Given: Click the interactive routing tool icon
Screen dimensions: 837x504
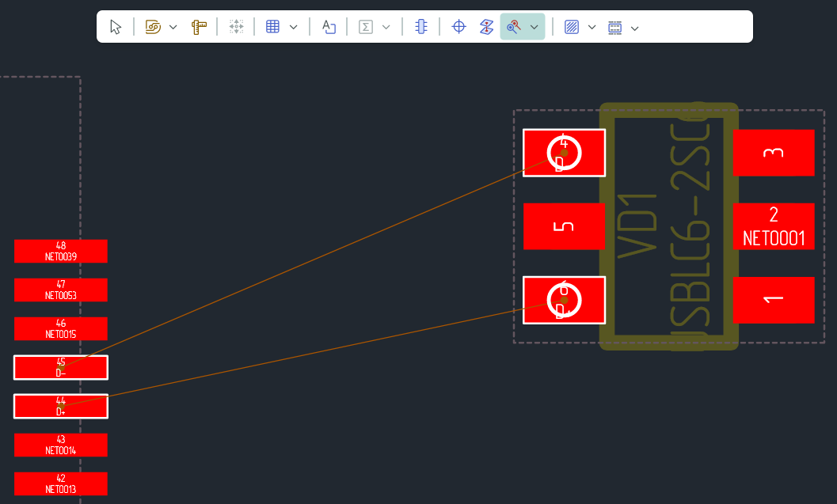Looking at the screenshot, I should click(x=153, y=27).
